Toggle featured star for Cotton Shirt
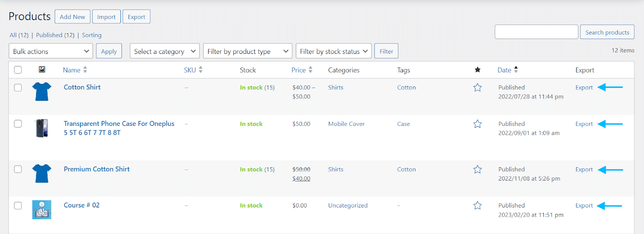 [x=477, y=87]
